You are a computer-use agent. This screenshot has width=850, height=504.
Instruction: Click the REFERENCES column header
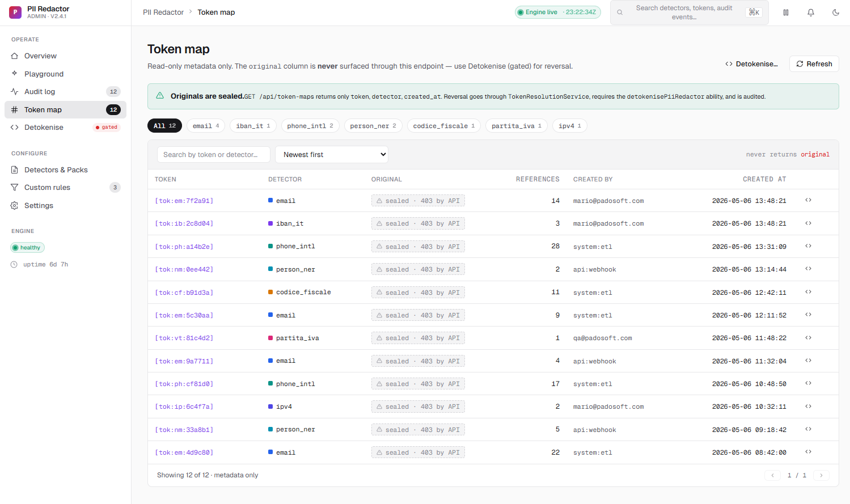point(538,179)
